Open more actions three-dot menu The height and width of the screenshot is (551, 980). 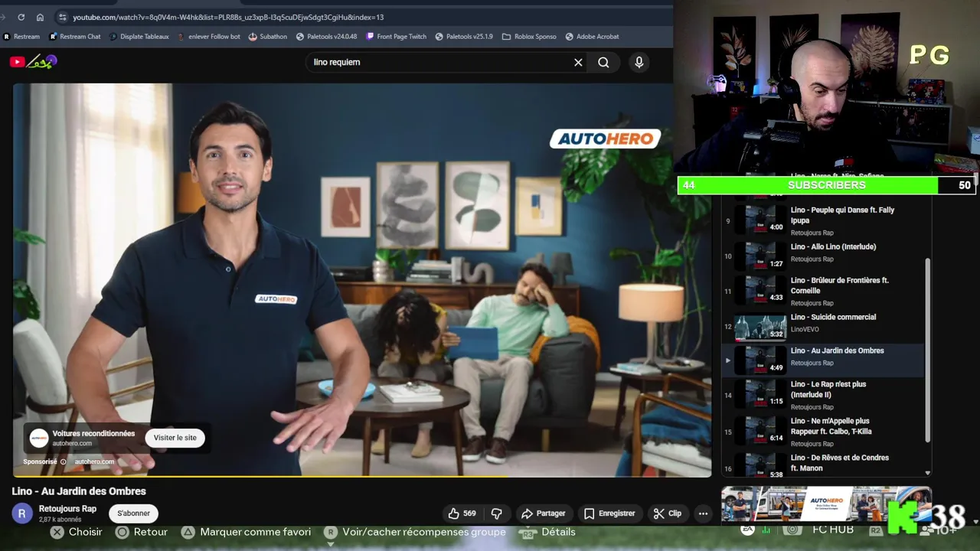(x=703, y=514)
